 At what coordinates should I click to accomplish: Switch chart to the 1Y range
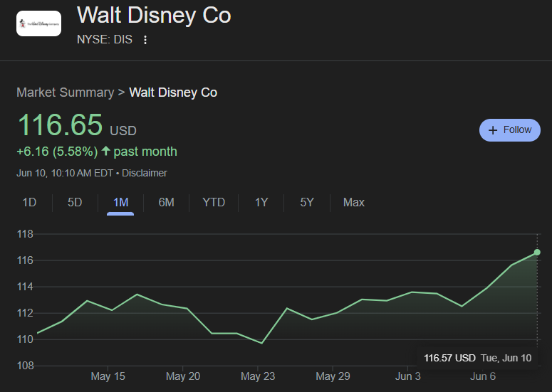click(x=261, y=203)
